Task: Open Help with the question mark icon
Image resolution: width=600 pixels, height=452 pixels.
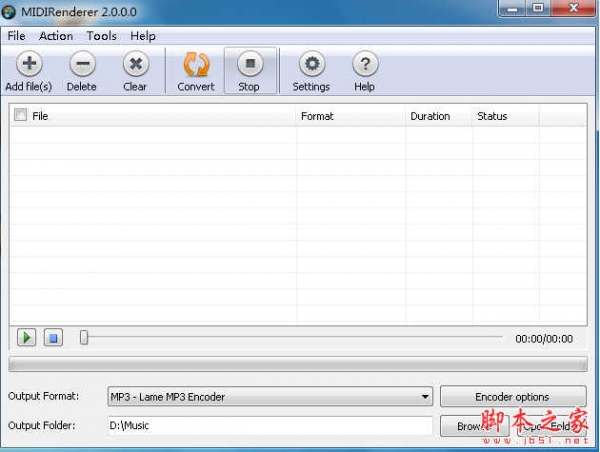Action: pos(365,64)
